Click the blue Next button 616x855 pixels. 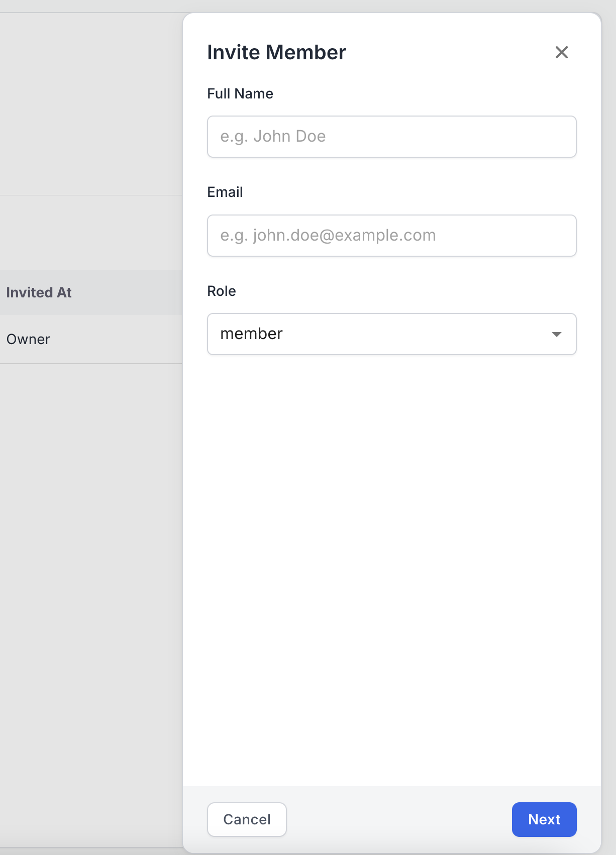[544, 819]
